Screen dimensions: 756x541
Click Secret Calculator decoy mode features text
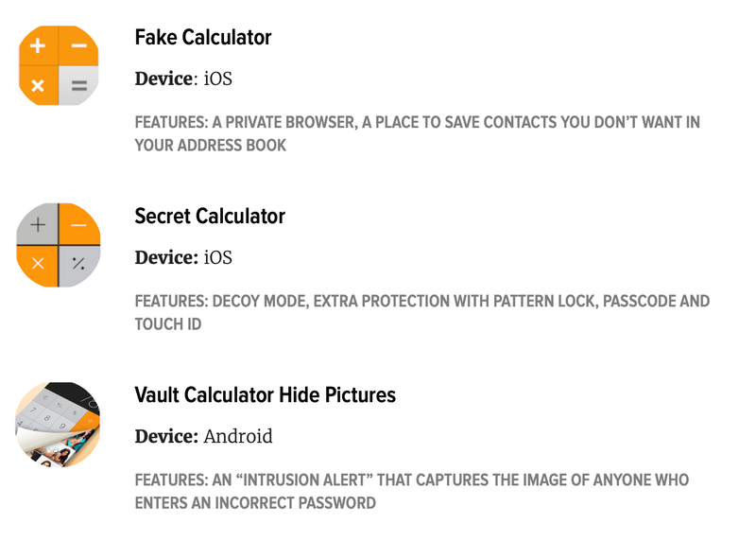pos(421,312)
